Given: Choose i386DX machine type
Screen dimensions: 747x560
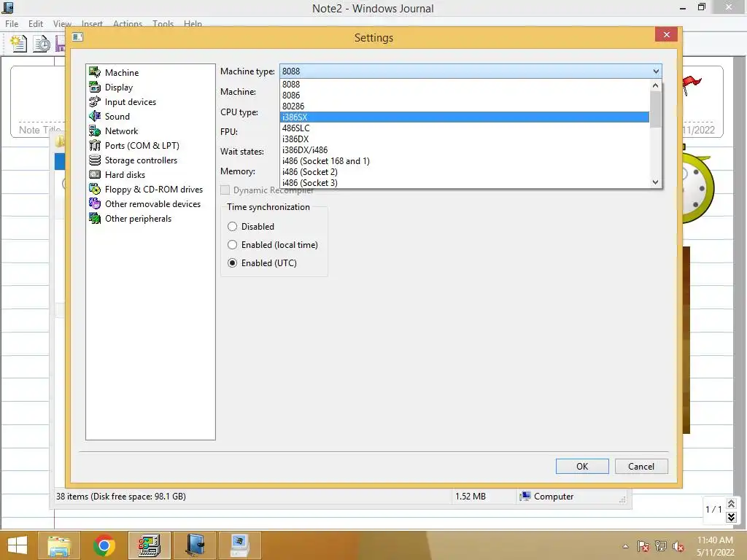Looking at the screenshot, I should (x=465, y=139).
